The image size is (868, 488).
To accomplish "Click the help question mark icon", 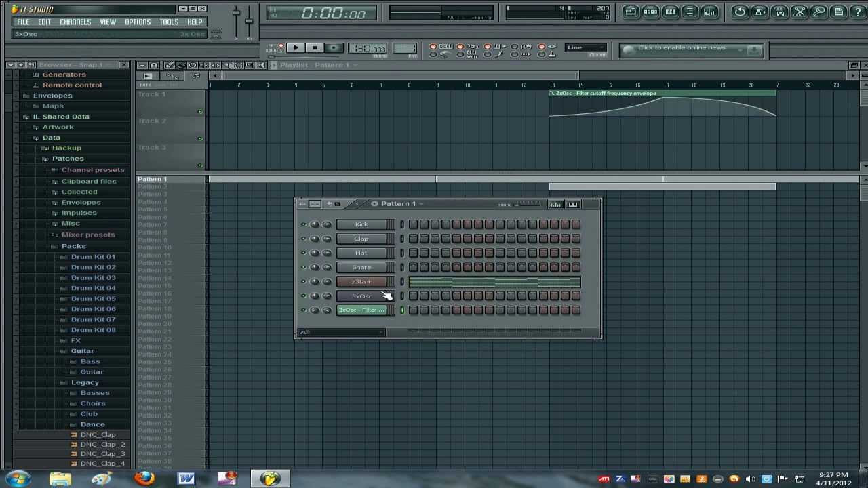I will [859, 12].
